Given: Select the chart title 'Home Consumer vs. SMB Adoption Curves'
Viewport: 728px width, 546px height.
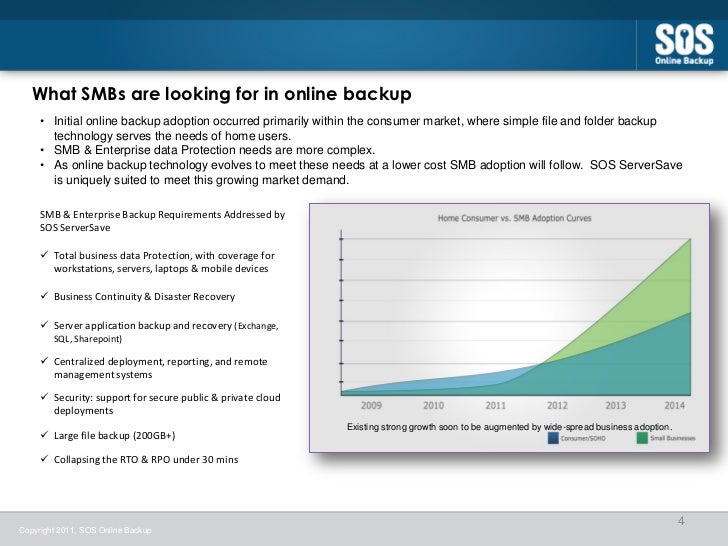Looking at the screenshot, I should [x=514, y=218].
